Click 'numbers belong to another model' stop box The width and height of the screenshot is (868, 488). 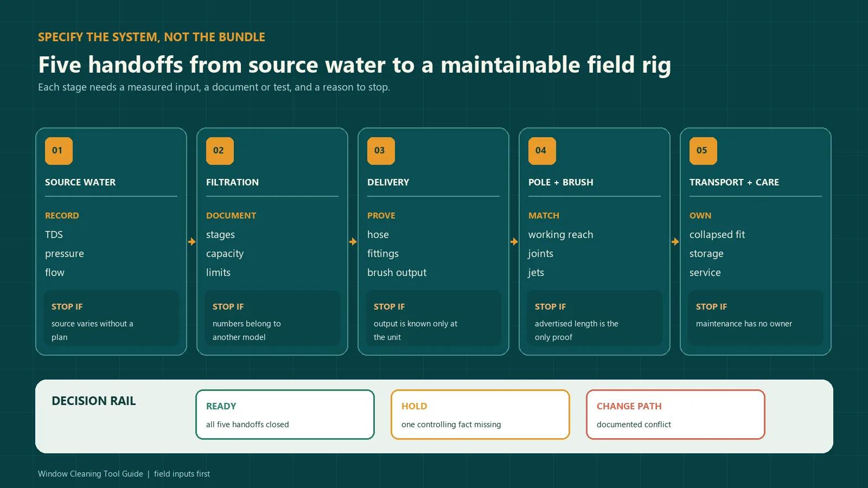click(x=272, y=318)
